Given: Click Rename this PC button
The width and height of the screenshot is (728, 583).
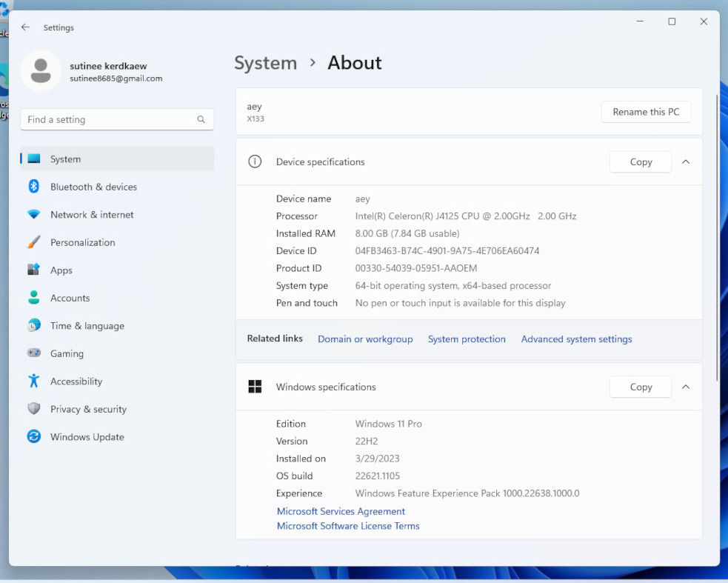Looking at the screenshot, I should [646, 112].
